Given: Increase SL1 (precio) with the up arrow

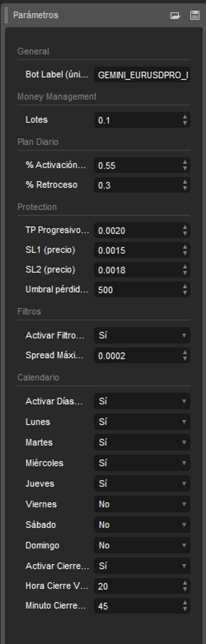Looking at the screenshot, I should (185, 247).
